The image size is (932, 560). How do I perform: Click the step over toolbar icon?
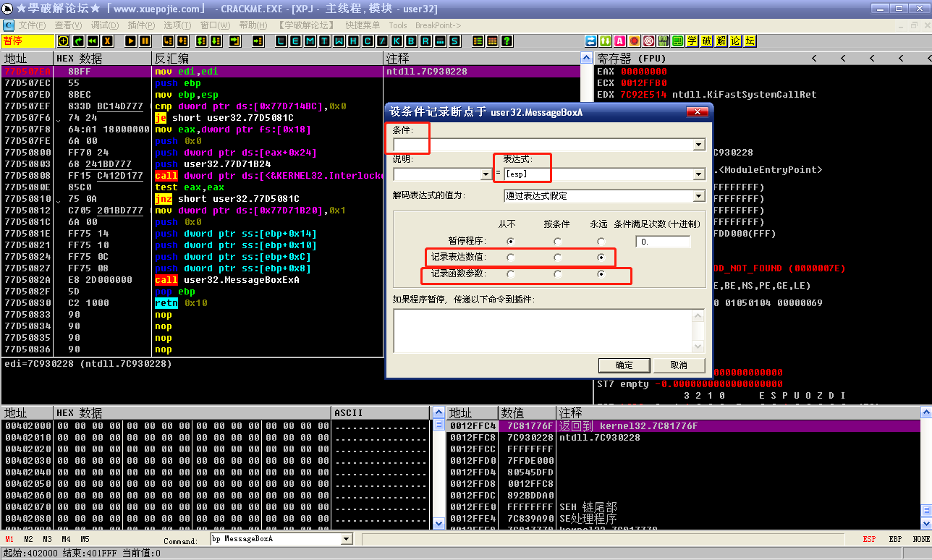pyautogui.click(x=183, y=41)
